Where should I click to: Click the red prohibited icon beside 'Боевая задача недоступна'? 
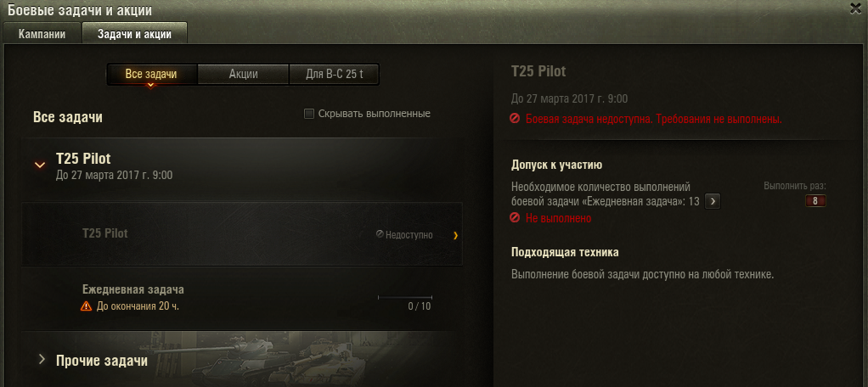pyautogui.click(x=515, y=119)
